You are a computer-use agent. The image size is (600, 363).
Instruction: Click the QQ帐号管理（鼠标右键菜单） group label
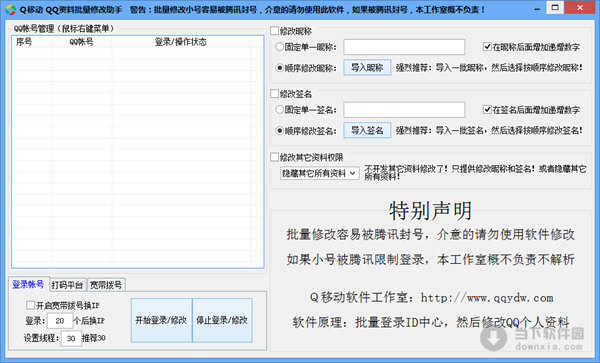click(x=64, y=28)
